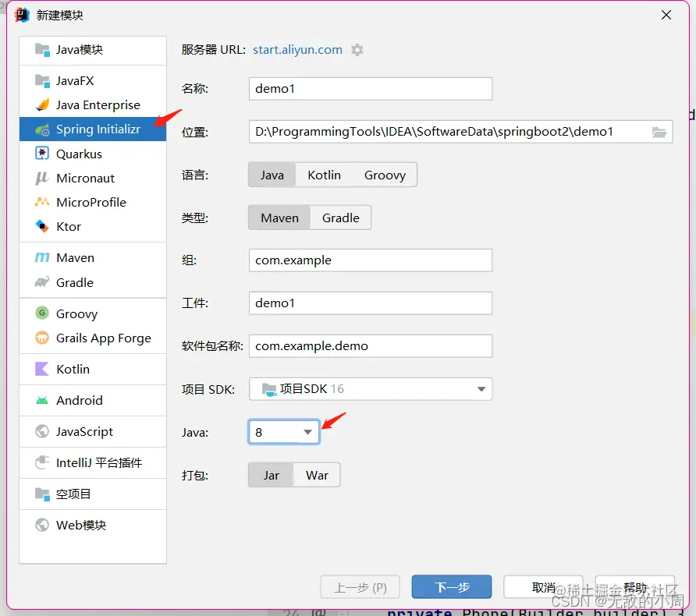Select IntelliJ 平台插件 module type
The image size is (696, 616).
pyautogui.click(x=93, y=462)
